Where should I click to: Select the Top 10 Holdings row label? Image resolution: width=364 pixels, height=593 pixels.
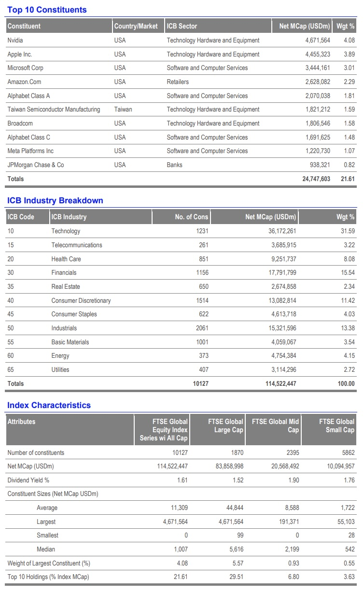tap(48, 577)
